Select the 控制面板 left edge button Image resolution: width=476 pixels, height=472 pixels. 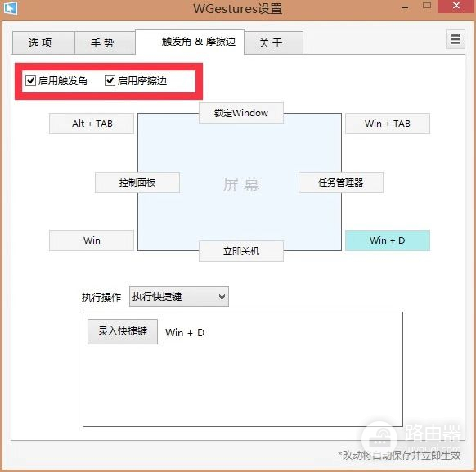tap(137, 182)
